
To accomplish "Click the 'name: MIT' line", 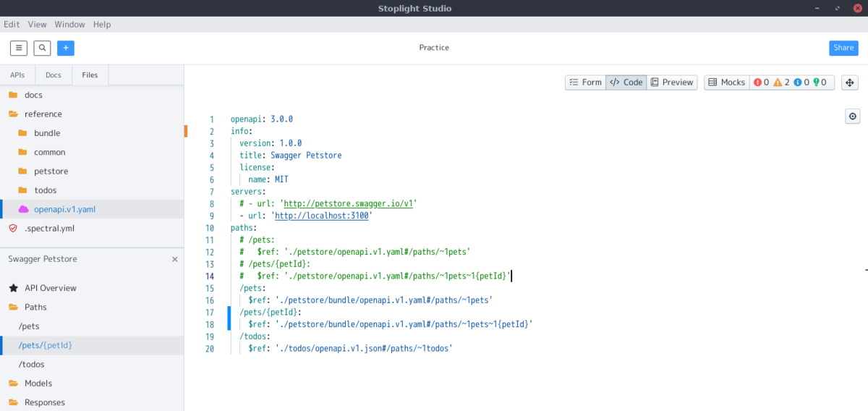I will [268, 179].
